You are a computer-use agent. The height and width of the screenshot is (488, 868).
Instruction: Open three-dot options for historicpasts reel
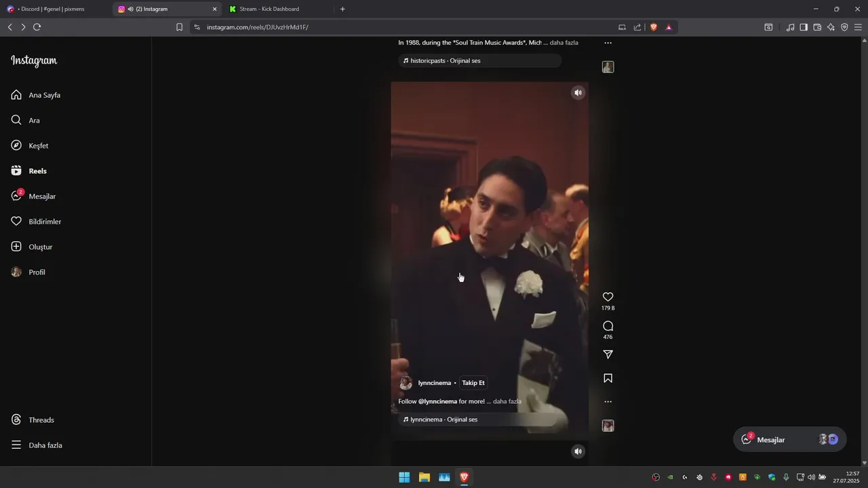(x=608, y=43)
